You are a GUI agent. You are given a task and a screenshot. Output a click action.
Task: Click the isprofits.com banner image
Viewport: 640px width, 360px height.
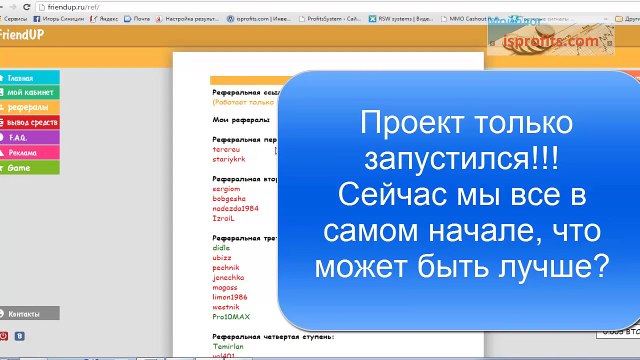[551, 40]
